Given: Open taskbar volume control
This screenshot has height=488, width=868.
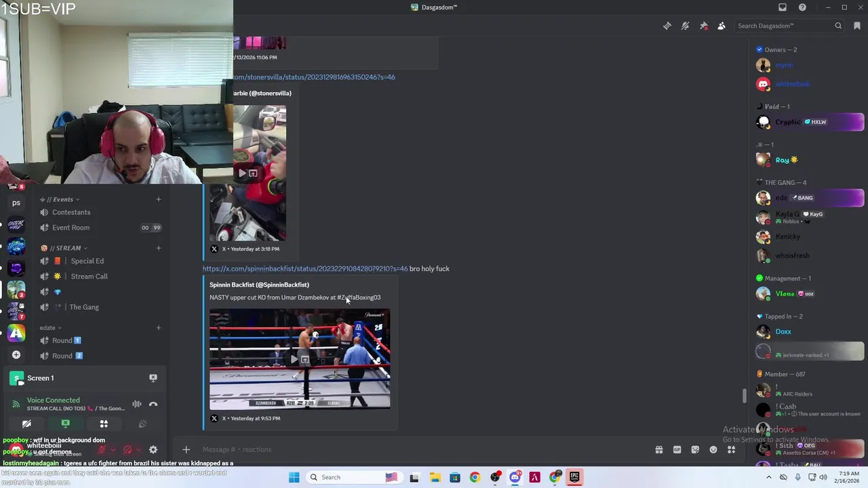Looking at the screenshot, I should (823, 477).
